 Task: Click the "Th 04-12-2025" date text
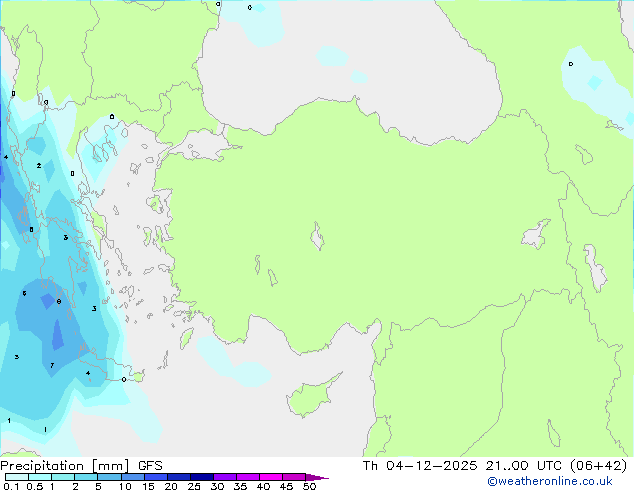point(420,466)
